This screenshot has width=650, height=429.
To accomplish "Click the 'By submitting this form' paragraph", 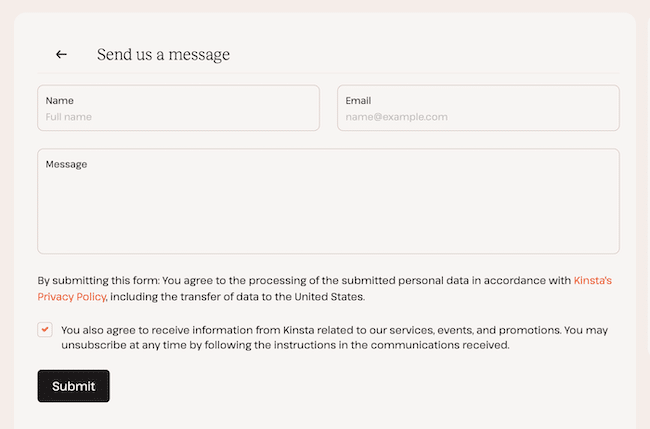I will [325, 288].
